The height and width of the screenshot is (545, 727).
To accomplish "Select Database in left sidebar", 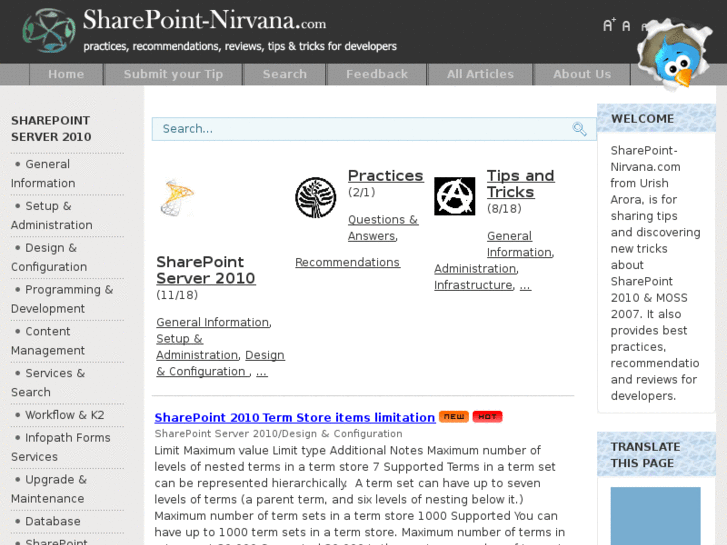I will click(x=52, y=521).
